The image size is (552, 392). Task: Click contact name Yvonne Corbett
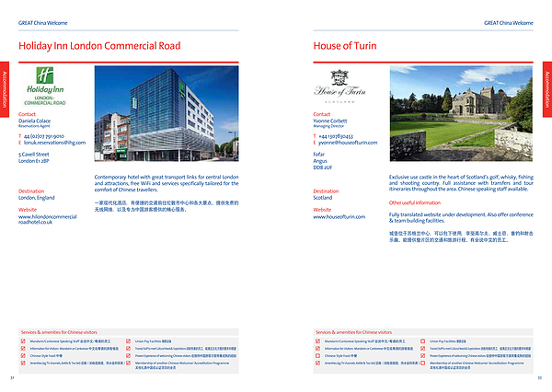[330, 121]
